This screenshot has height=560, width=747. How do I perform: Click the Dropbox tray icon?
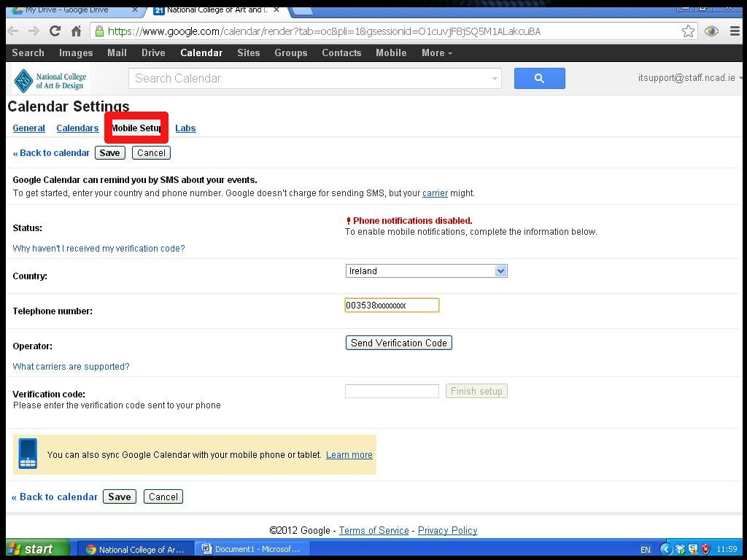[x=680, y=550]
